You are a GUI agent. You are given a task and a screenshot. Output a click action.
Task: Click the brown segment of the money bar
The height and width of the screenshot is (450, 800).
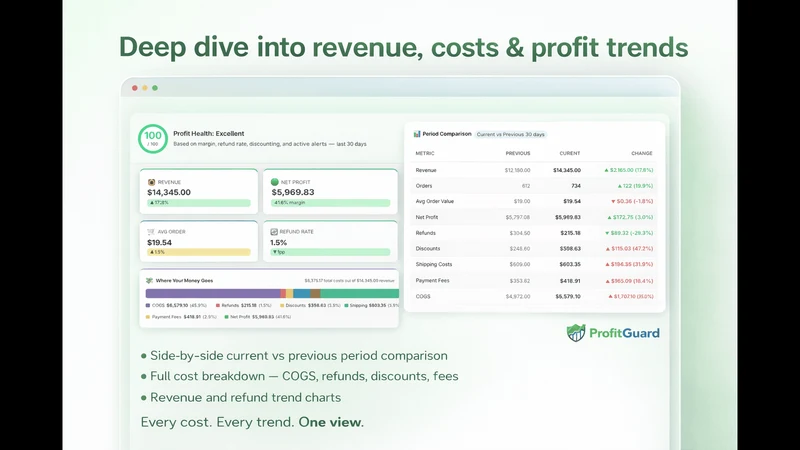[315, 293]
